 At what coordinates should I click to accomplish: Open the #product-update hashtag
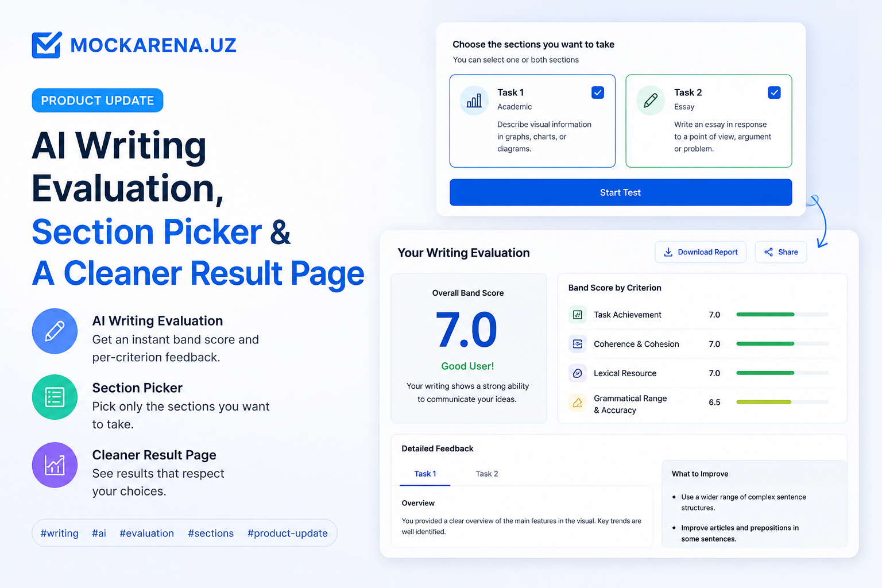(x=288, y=533)
